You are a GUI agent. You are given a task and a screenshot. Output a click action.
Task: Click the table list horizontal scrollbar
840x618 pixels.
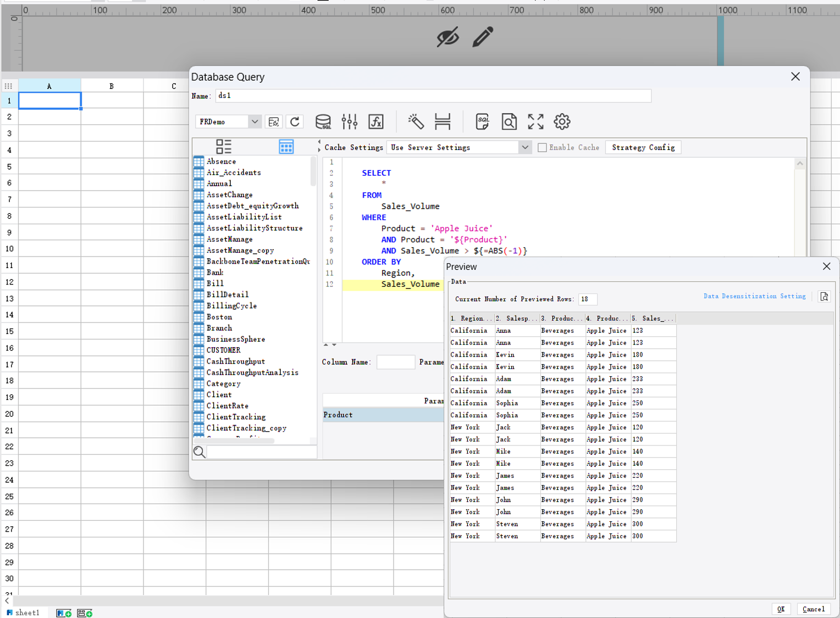(x=234, y=441)
